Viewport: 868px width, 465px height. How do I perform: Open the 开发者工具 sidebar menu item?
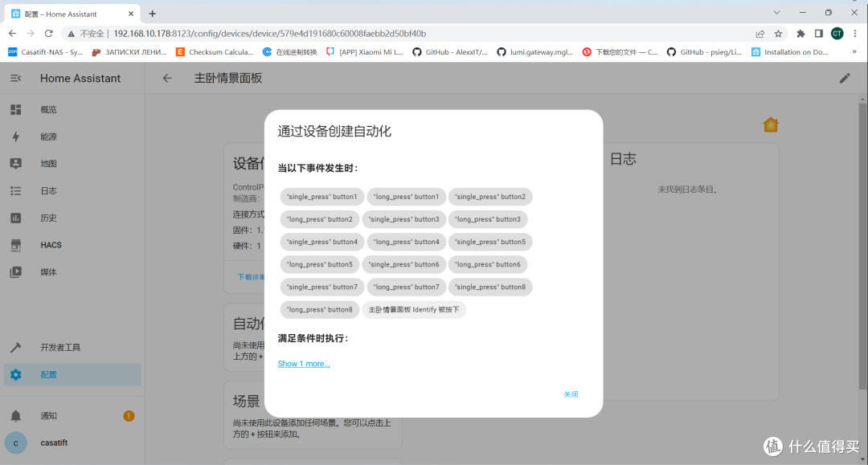[72, 347]
